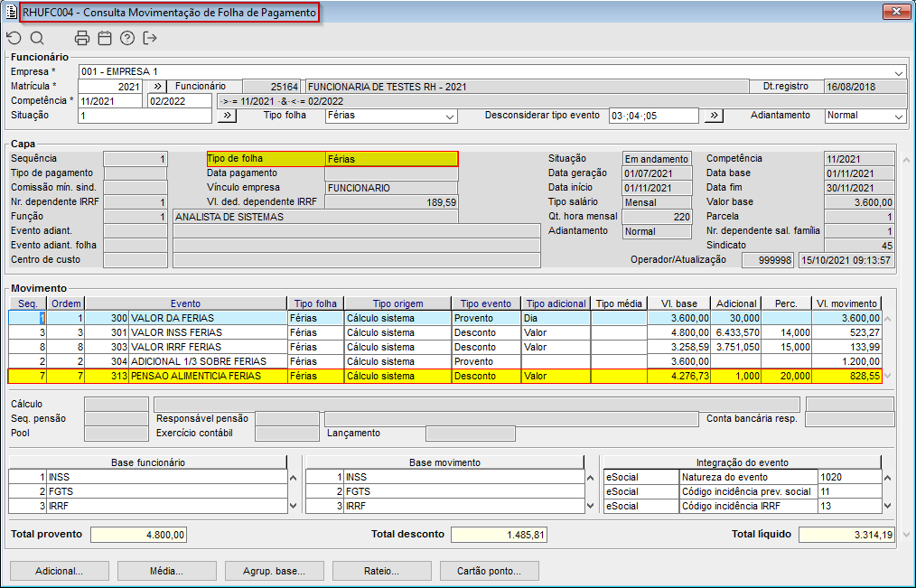Open the Tipo folha dropdown
Image resolution: width=916 pixels, height=588 pixels.
click(x=450, y=117)
